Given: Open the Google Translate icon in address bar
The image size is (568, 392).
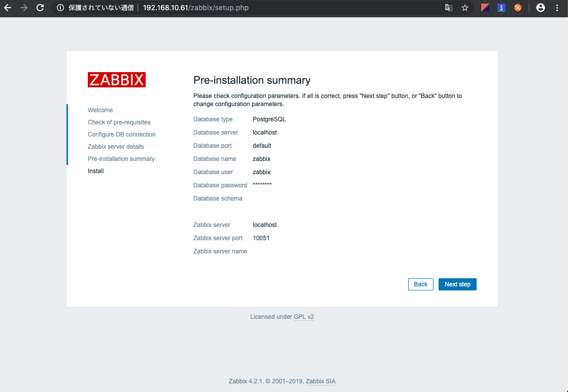Looking at the screenshot, I should point(448,8).
